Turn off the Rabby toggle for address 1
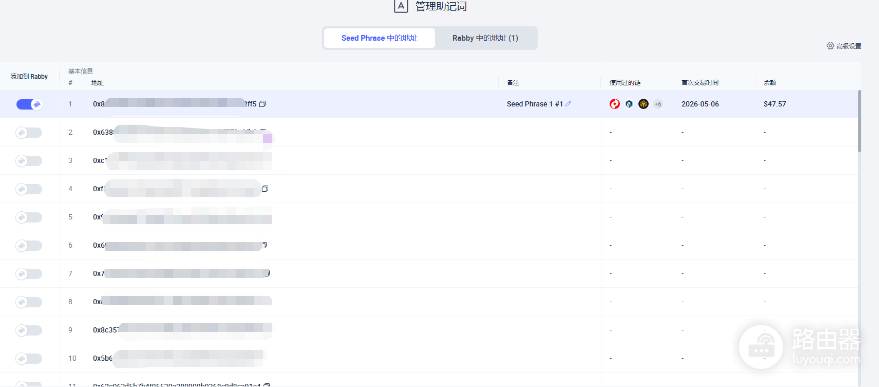 (x=29, y=104)
